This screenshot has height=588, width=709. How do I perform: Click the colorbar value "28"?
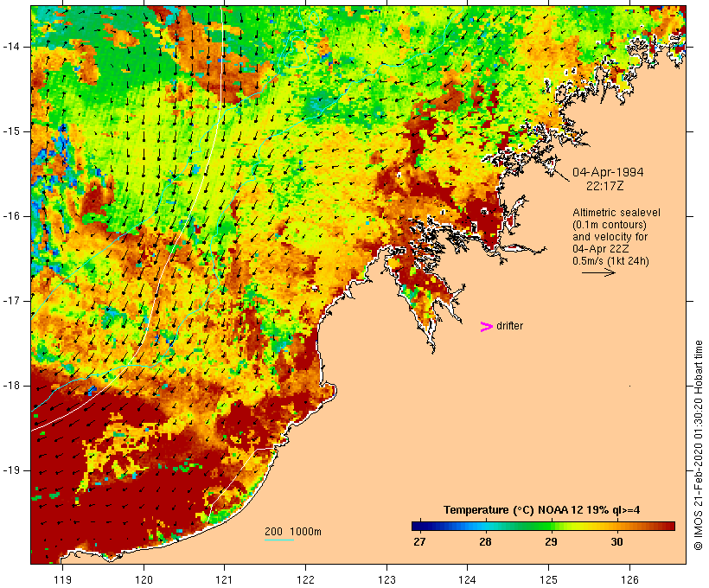(485, 542)
